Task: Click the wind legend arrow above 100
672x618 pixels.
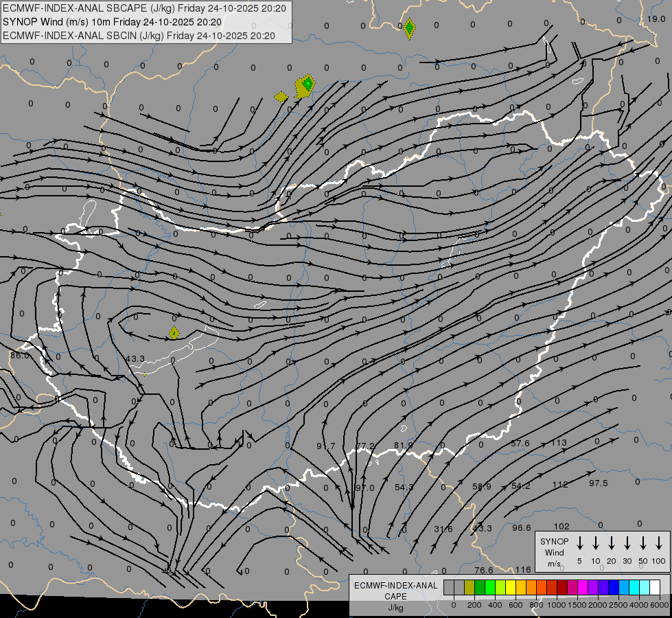Action: coord(659,543)
